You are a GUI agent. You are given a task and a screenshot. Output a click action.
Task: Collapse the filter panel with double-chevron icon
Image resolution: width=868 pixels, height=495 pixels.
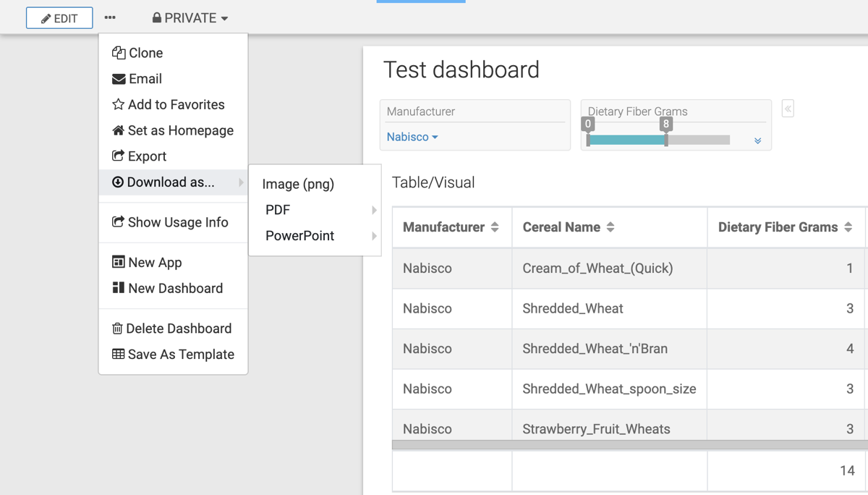click(x=788, y=109)
